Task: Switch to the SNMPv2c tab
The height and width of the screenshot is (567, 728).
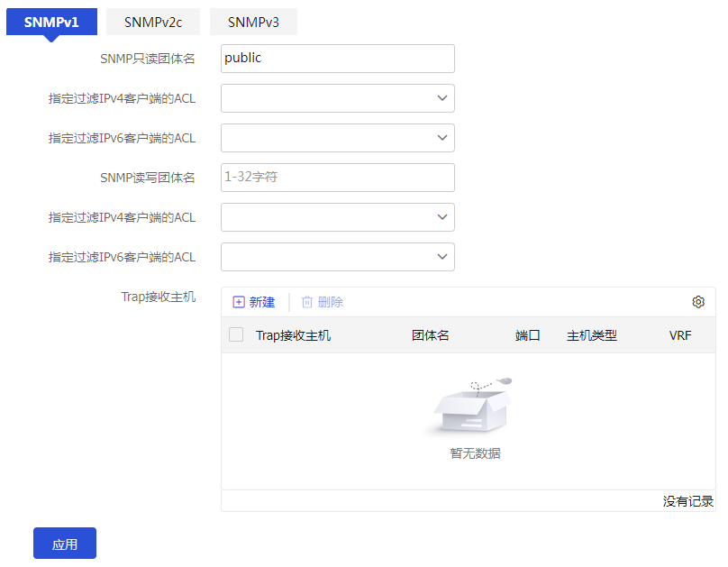Action: [153, 23]
